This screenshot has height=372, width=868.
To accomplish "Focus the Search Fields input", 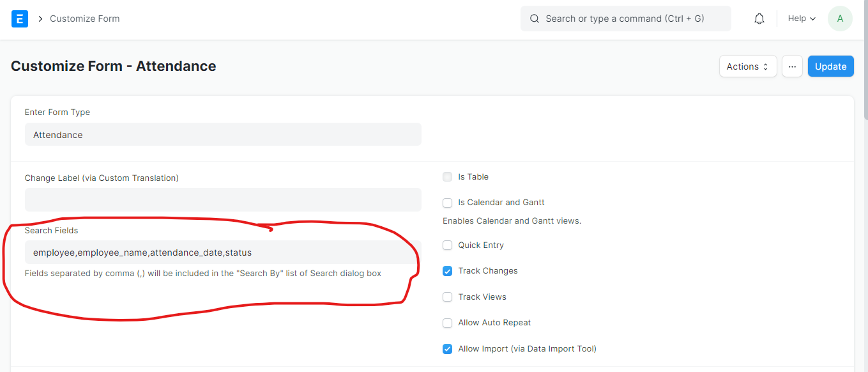I will pyautogui.click(x=223, y=252).
